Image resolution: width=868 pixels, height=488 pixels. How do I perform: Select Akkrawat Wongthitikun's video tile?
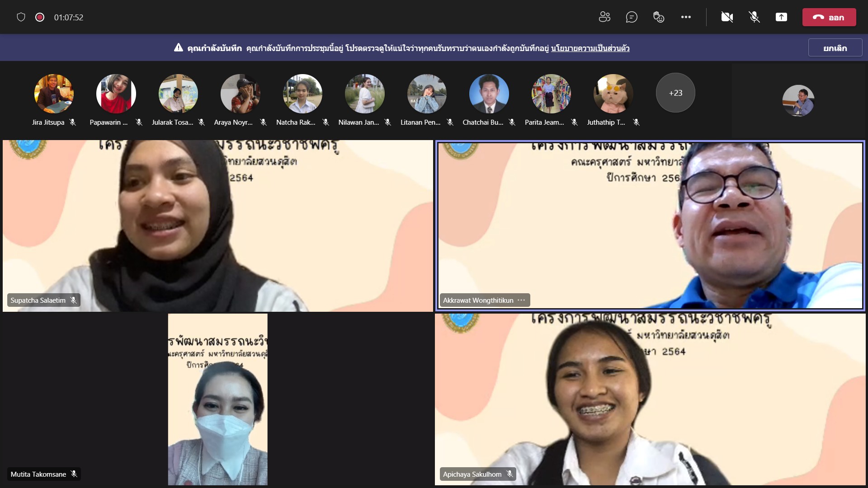coord(650,225)
